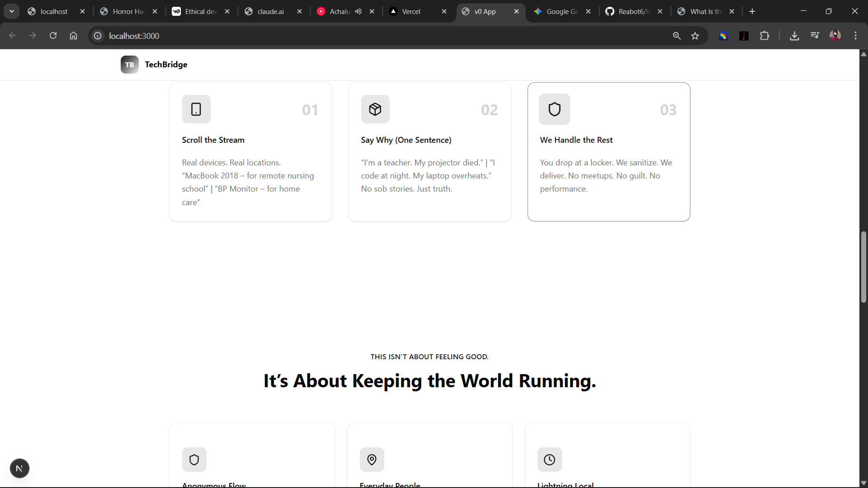Click the TechBridge TB logo icon
This screenshot has height=488, width=868.
click(129, 65)
